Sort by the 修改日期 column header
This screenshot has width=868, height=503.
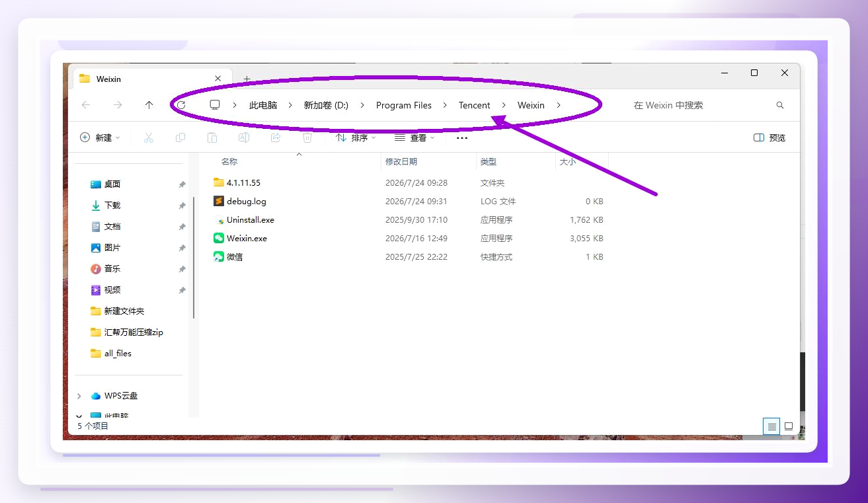401,161
